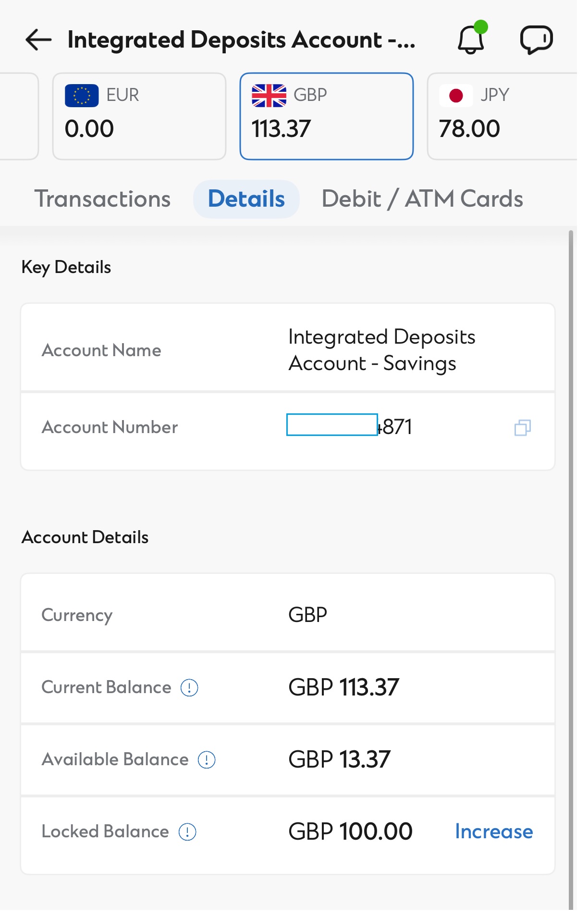Show Current Balance info icon
This screenshot has width=588, height=919.
tap(189, 687)
